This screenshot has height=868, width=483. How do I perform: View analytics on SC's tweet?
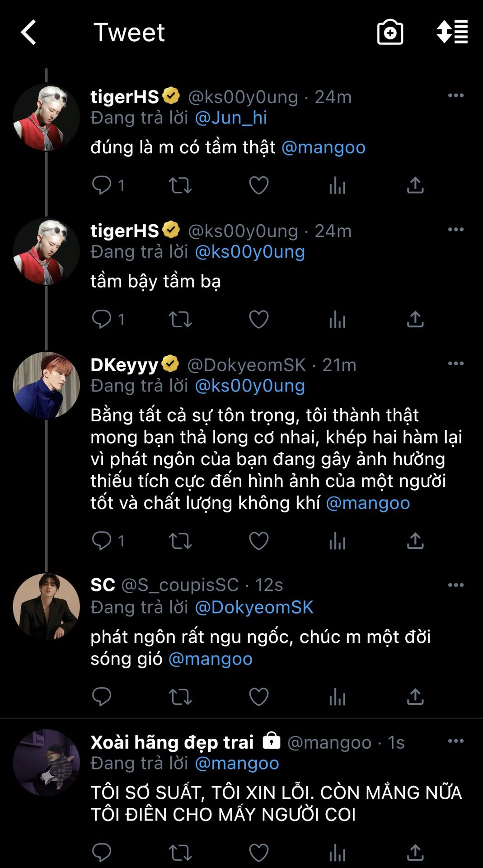337,697
